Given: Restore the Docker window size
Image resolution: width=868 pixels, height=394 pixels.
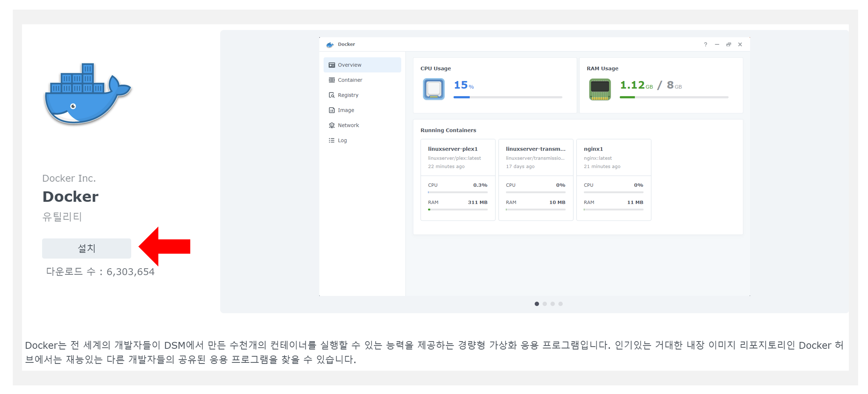Looking at the screenshot, I should (728, 44).
